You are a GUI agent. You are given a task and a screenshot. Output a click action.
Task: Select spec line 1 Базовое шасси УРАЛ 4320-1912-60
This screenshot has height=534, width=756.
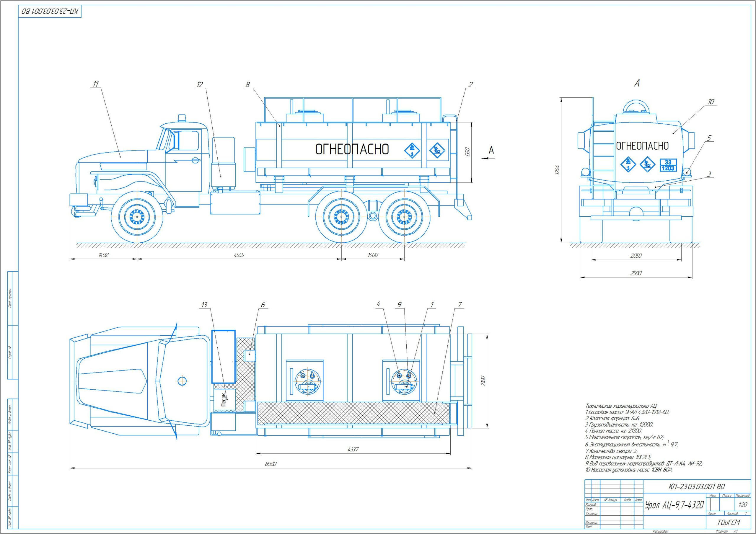tap(627, 412)
